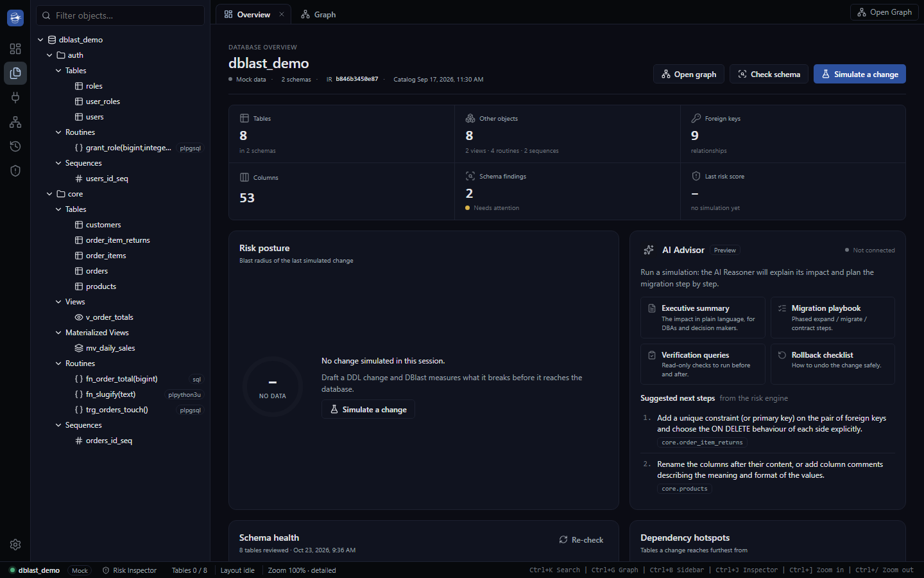
Task: Close the Overview tab
Action: pyautogui.click(x=281, y=14)
